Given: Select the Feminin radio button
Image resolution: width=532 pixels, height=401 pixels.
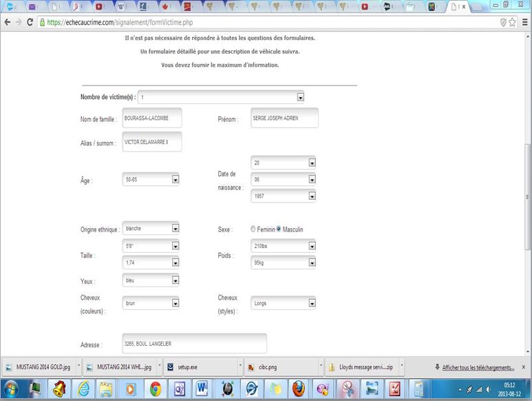Looking at the screenshot, I should (x=253, y=229).
